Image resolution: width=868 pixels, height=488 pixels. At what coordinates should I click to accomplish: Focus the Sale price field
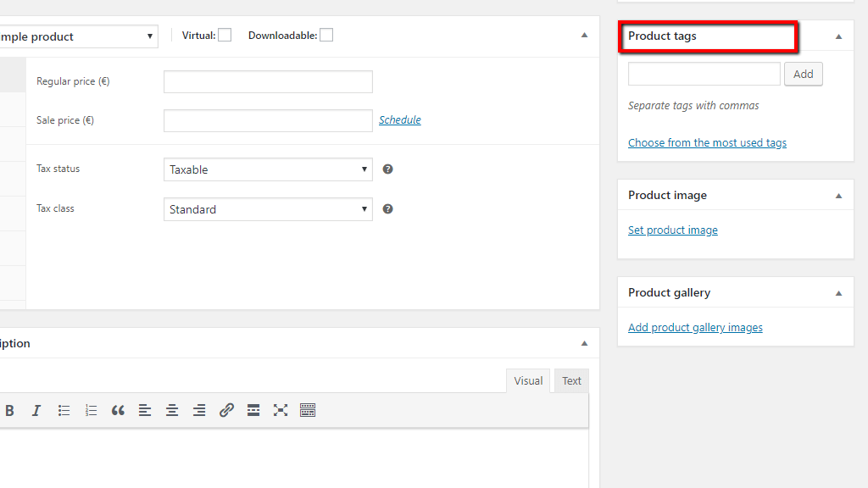click(x=268, y=120)
